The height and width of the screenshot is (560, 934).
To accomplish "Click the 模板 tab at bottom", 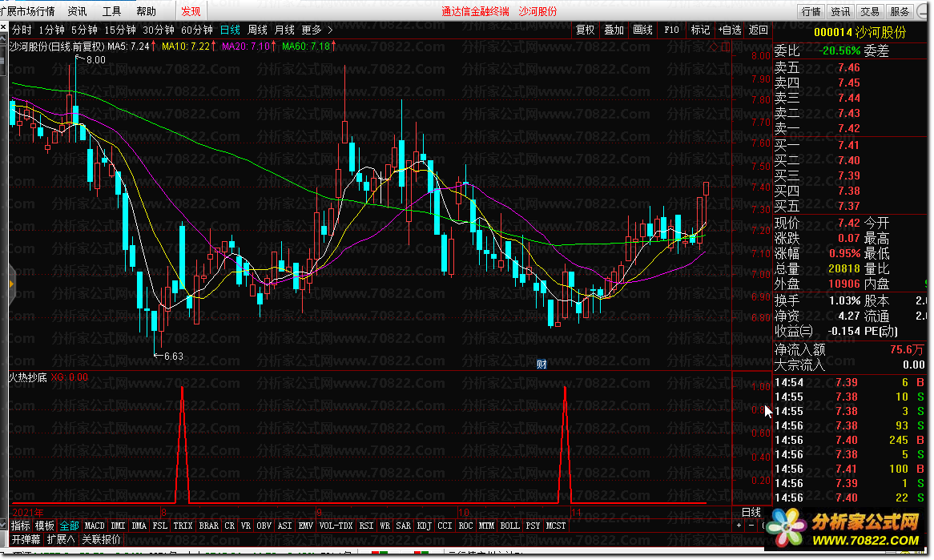I will pos(45,526).
